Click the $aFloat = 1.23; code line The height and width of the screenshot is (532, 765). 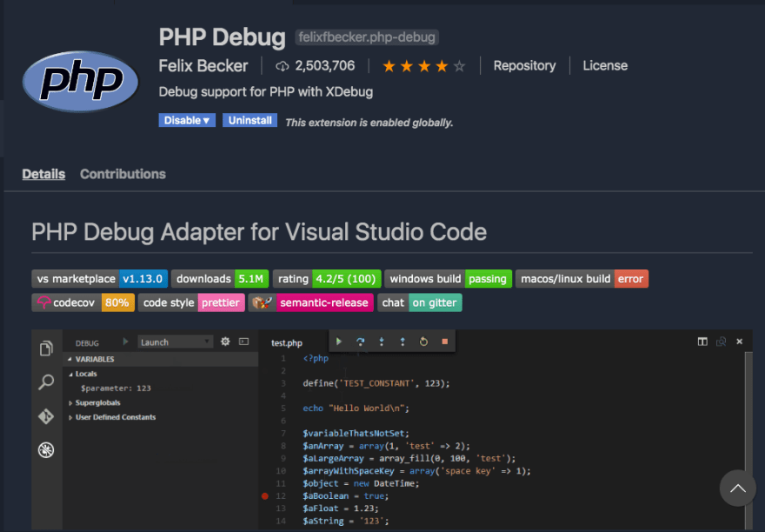pos(341,508)
